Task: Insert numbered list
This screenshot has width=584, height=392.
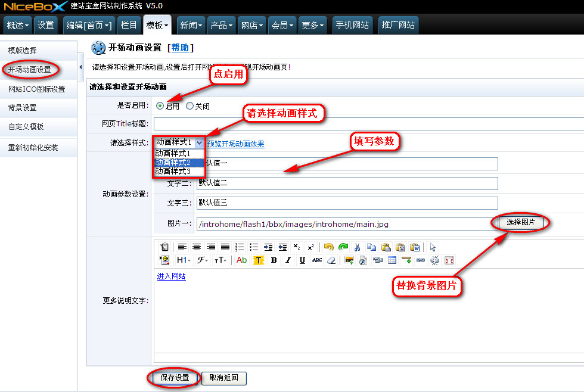Action: click(240, 247)
